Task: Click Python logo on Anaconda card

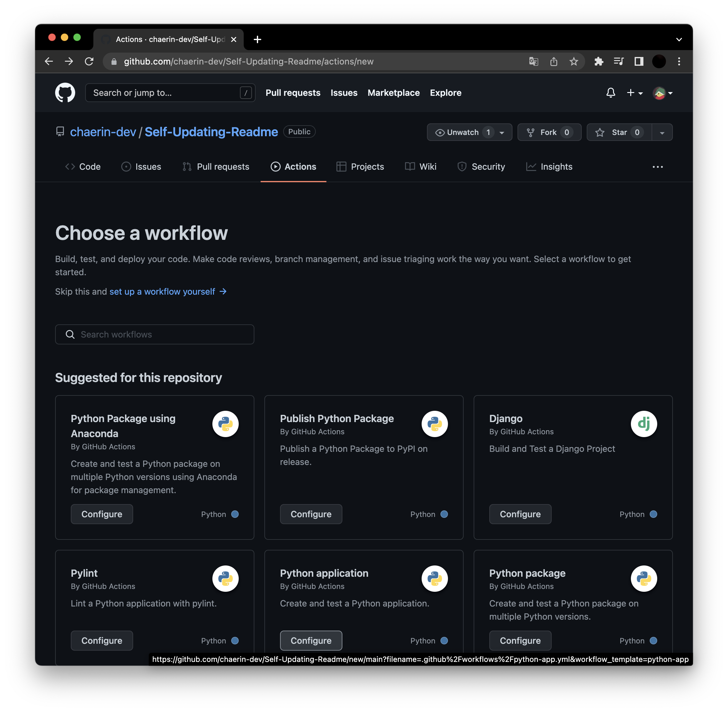Action: point(226,424)
